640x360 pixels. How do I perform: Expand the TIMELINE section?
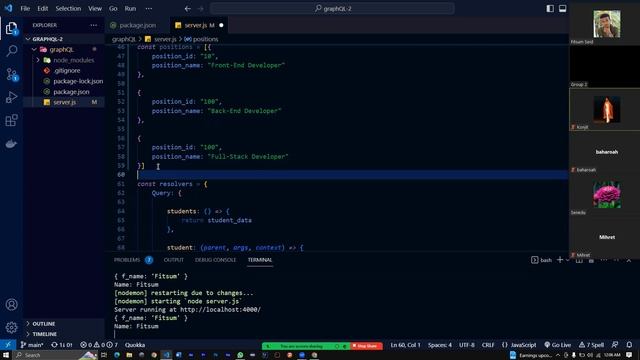tap(44, 334)
